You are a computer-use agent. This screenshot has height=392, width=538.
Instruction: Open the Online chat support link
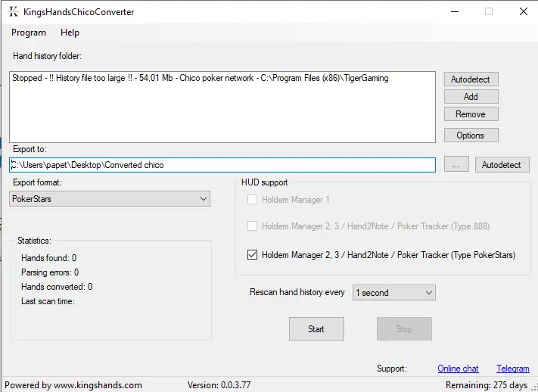(458, 369)
